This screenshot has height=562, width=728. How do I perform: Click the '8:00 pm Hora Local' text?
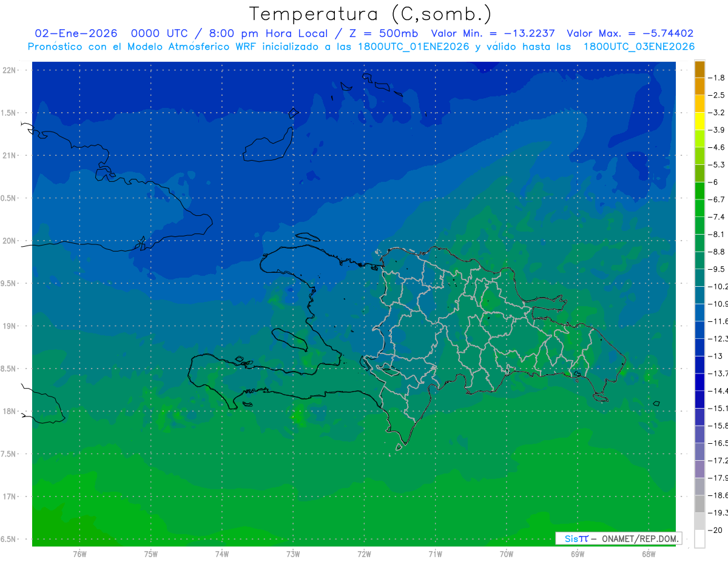[x=267, y=34]
